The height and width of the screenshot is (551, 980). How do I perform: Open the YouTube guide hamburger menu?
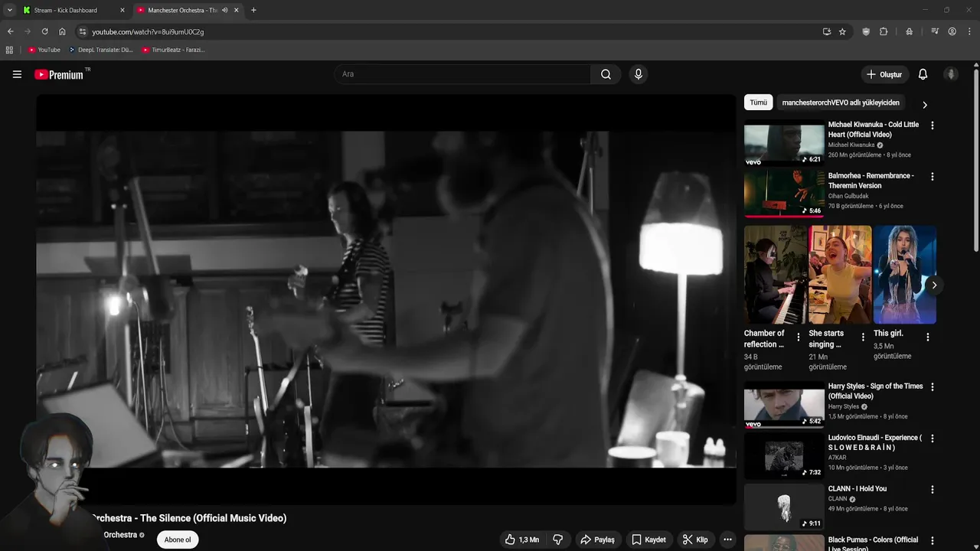17,74
